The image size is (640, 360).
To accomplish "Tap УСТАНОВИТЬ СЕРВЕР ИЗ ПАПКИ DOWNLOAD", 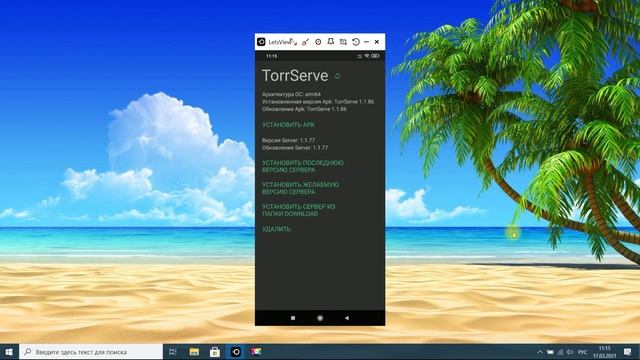I will [x=299, y=210].
